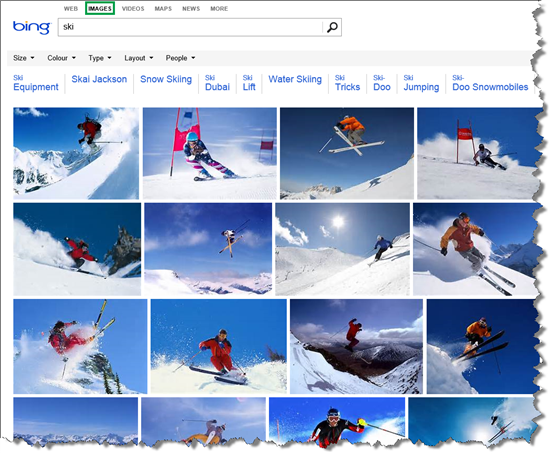This screenshot has height=453, width=550.
Task: Open image of red skier beside rocky peak
Action: [x=77, y=249]
